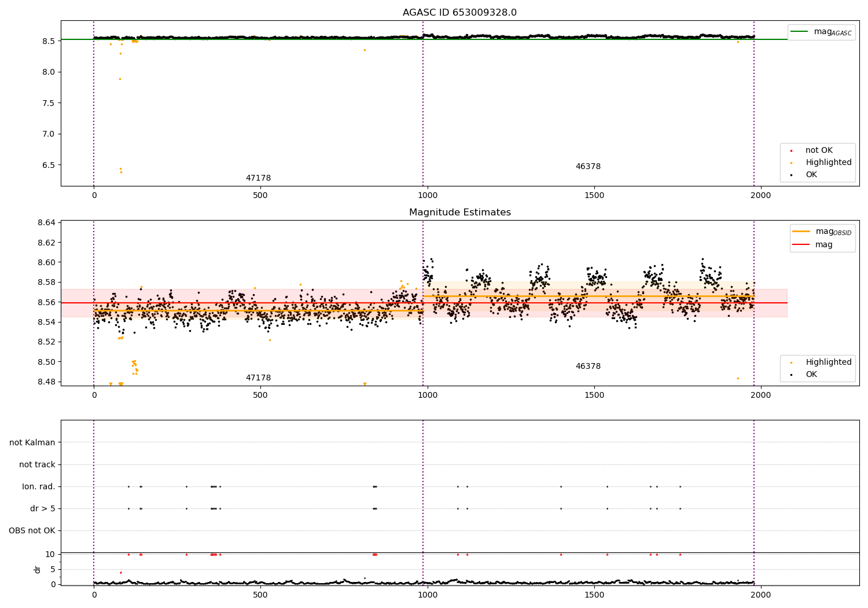868x608 pixels.
Task: Click the mag OBSID legend entry
Action: (x=822, y=232)
